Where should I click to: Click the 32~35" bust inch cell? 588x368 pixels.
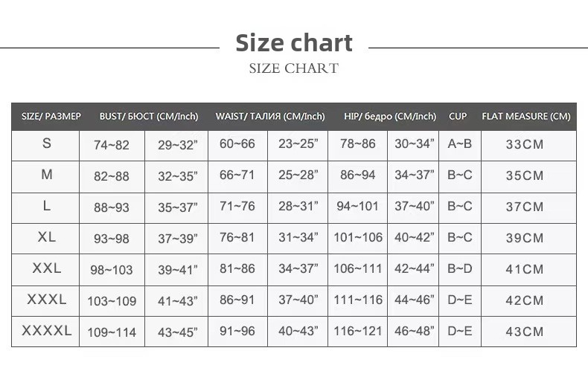click(x=177, y=176)
